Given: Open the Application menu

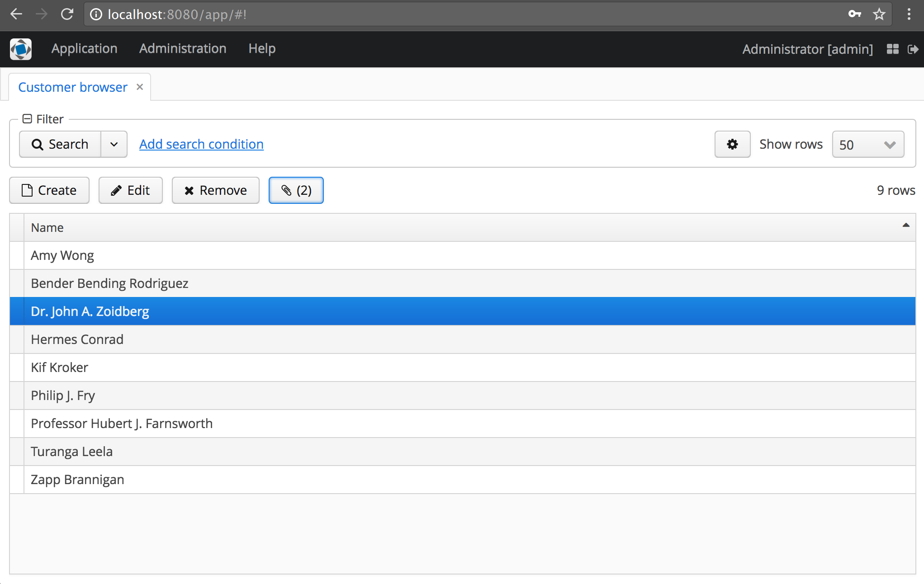Looking at the screenshot, I should 85,48.
